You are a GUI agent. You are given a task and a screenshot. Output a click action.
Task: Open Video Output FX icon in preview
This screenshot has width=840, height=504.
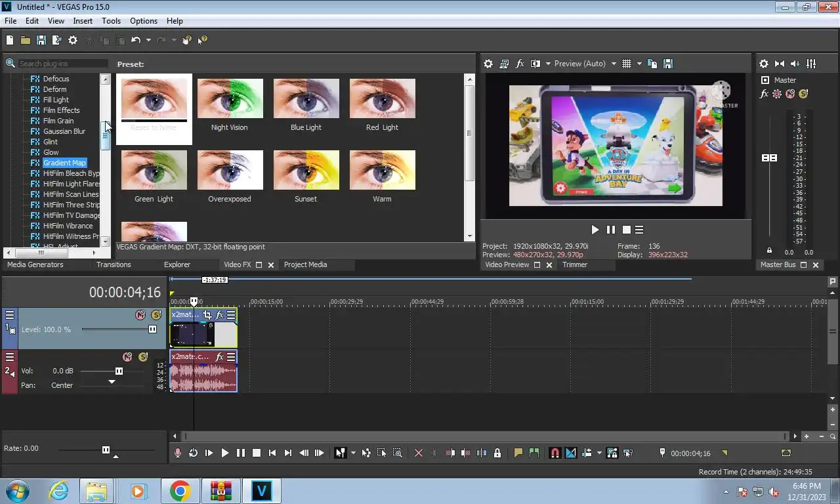tap(520, 64)
